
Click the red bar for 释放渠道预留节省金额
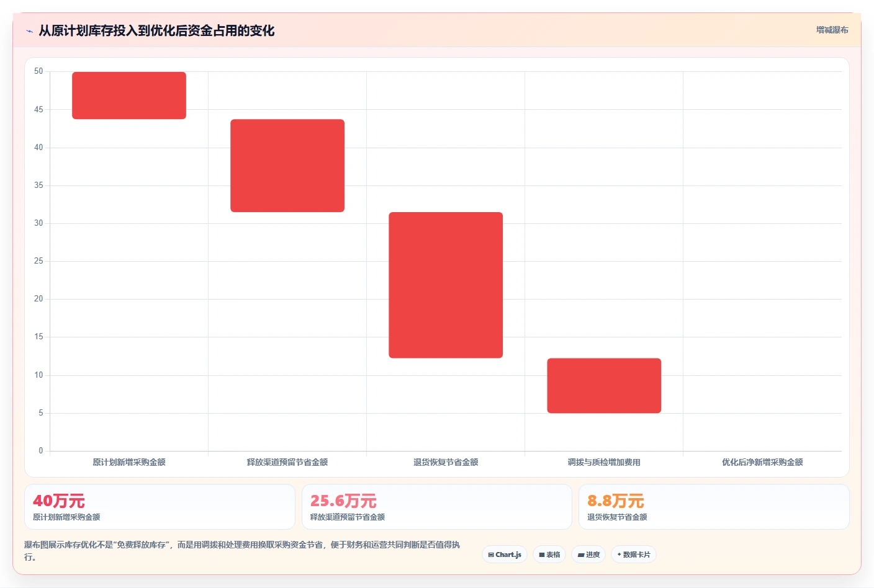pos(287,166)
